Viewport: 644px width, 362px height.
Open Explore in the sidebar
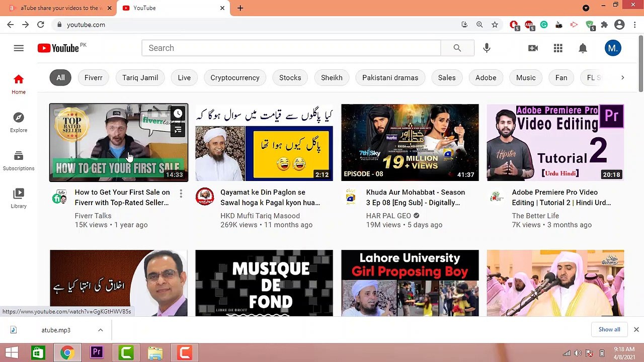(19, 123)
